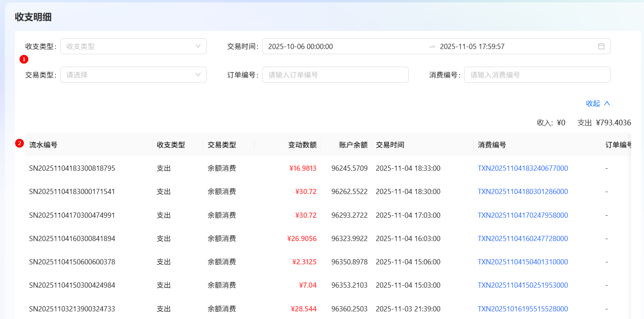Select serial number SN20251103213900324733

[72, 309]
